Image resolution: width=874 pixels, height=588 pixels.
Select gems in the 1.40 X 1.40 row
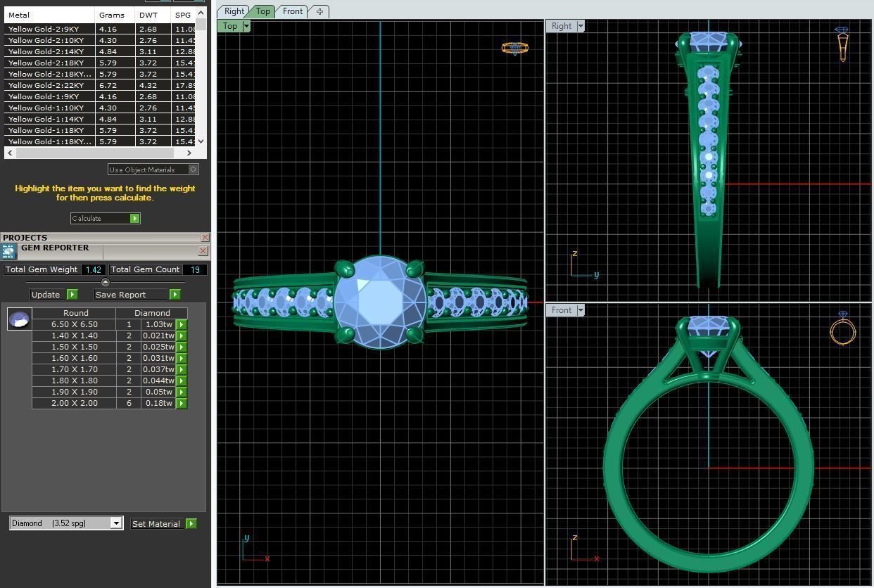click(x=181, y=335)
